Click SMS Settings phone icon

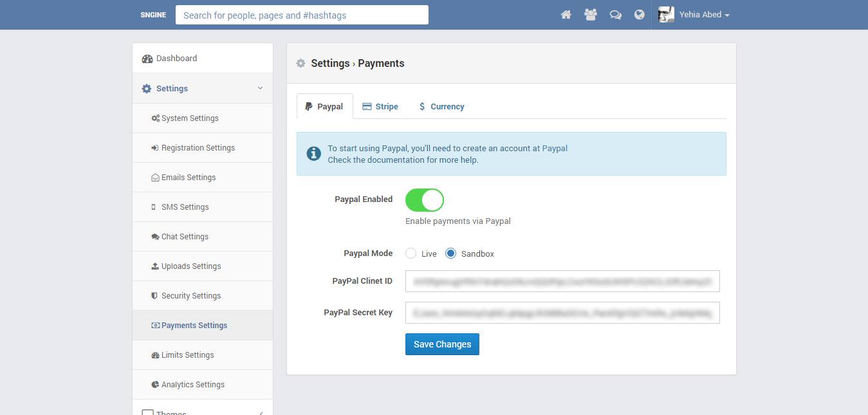tap(153, 207)
